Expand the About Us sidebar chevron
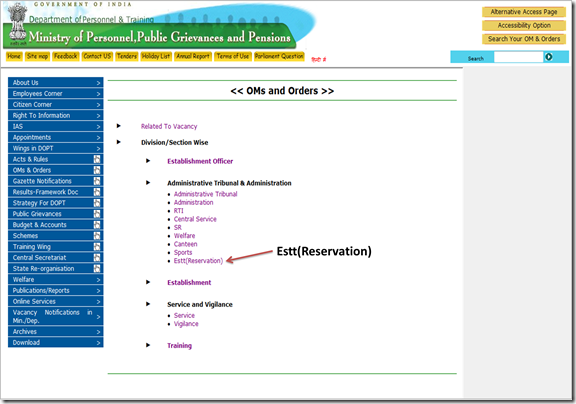 pyautogui.click(x=98, y=83)
